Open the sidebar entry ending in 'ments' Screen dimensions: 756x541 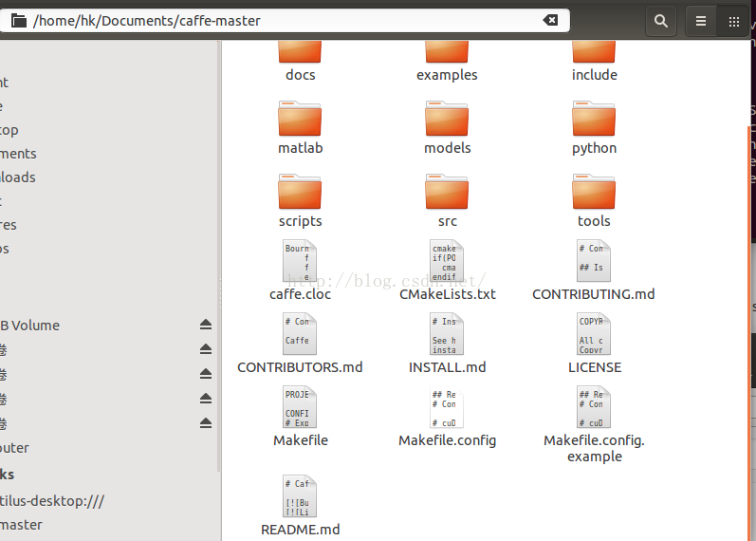18,154
